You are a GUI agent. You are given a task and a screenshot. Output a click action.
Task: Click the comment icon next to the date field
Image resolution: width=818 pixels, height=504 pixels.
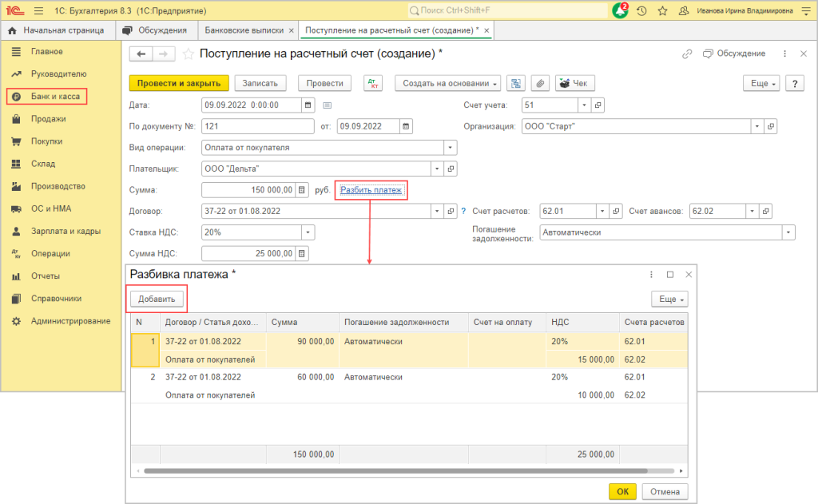327,105
